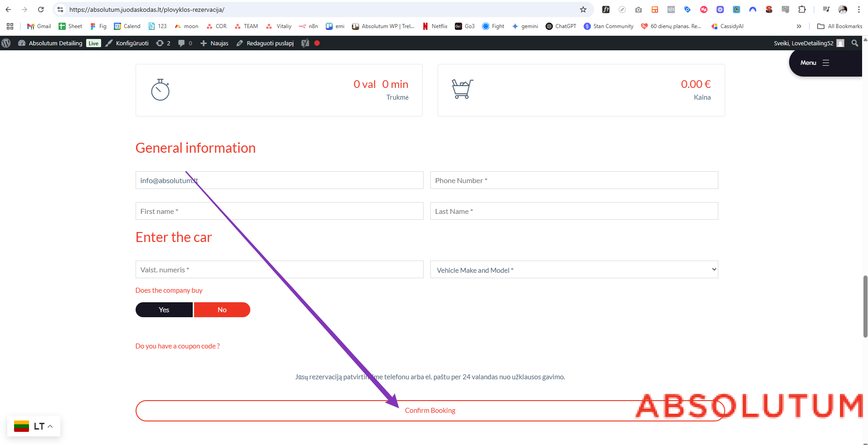The width and height of the screenshot is (868, 445).
Task: Open the Menu hamburger button
Action: 815,63
